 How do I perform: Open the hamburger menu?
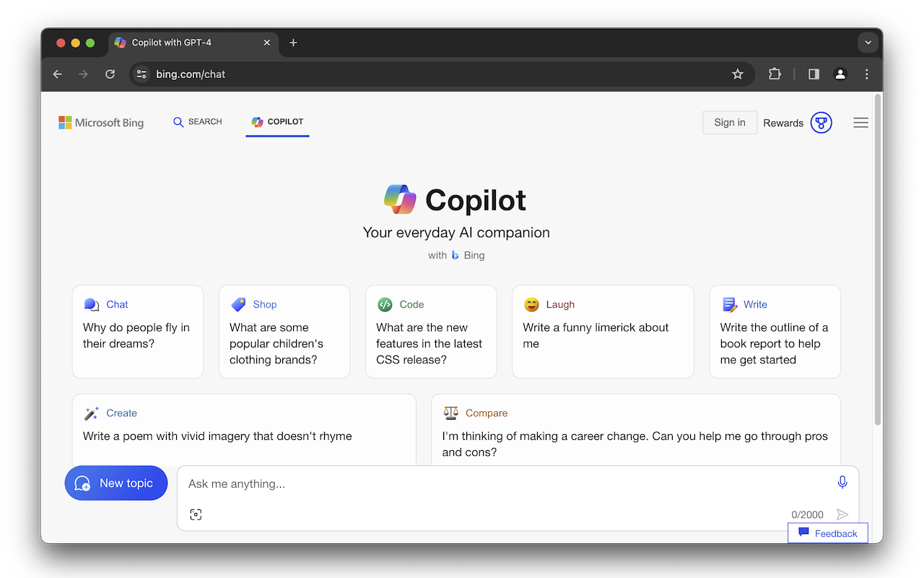coord(860,122)
